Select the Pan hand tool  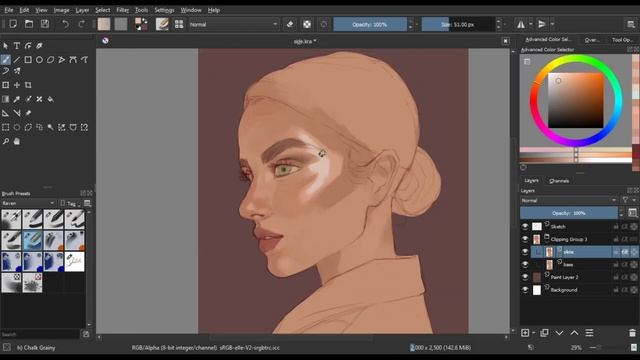(17, 141)
